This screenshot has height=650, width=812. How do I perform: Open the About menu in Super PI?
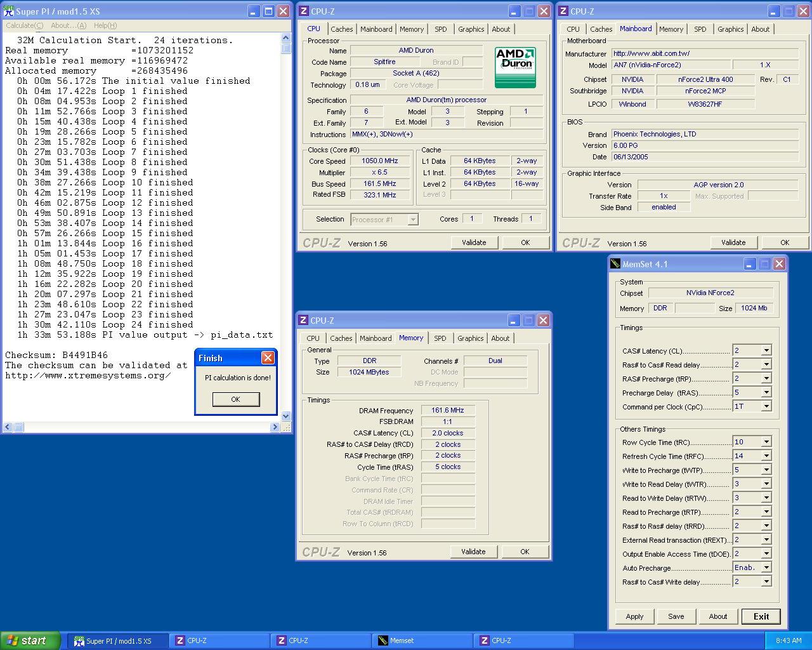coord(69,25)
